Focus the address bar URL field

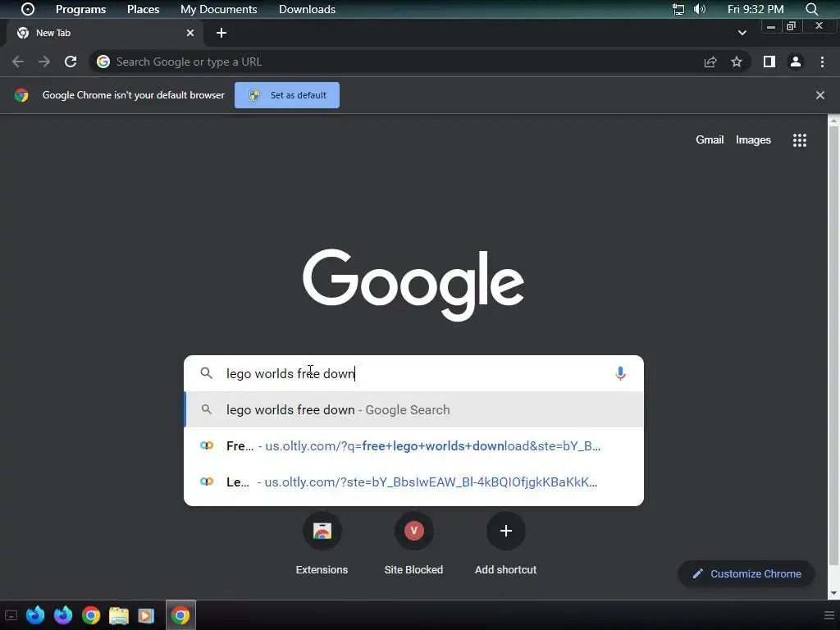(x=396, y=62)
